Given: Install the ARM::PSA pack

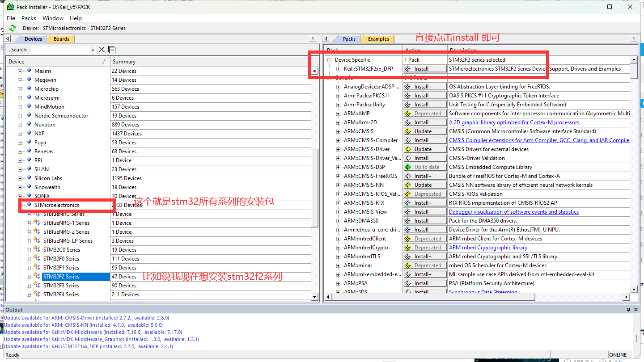Looking at the screenshot, I should [x=425, y=283].
